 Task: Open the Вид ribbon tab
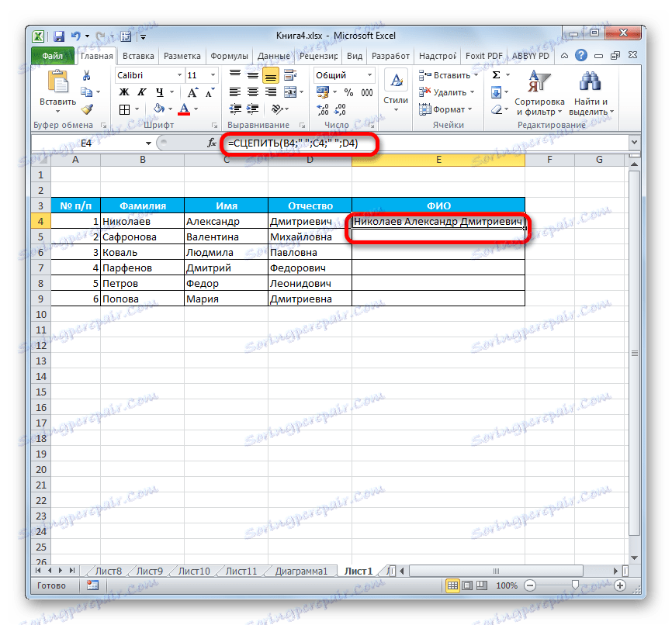click(x=355, y=56)
